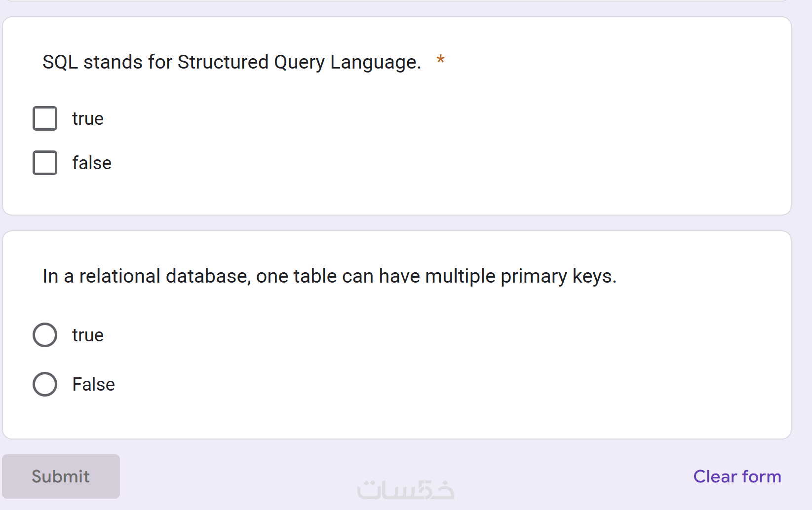Viewport: 812px width, 510px height.
Task: Click the 'true' label under primary keys question
Action: coord(88,335)
